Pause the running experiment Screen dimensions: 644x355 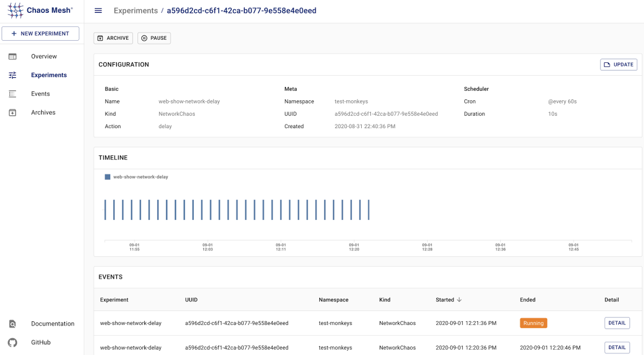pos(154,38)
